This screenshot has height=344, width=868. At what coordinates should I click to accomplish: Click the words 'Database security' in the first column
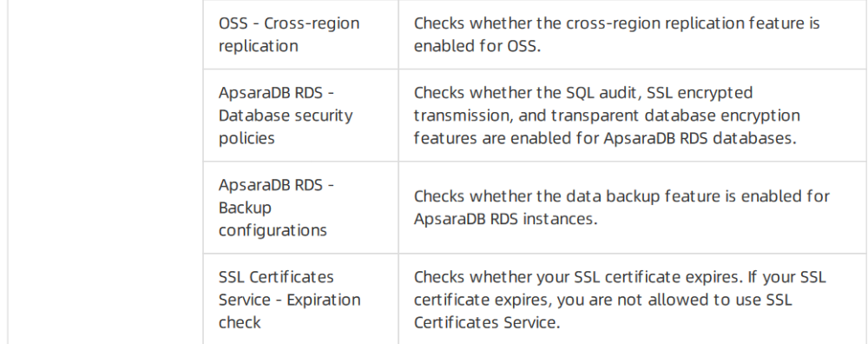286,116
